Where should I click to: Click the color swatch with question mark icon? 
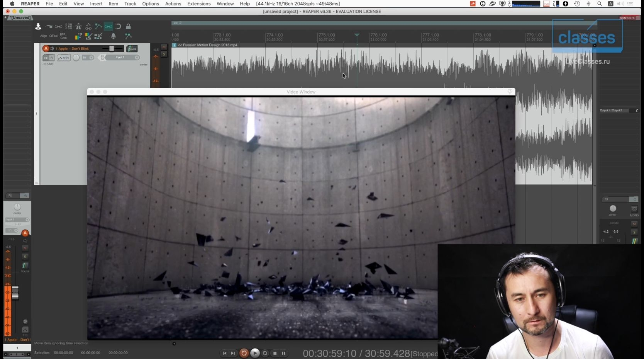[x=78, y=36]
